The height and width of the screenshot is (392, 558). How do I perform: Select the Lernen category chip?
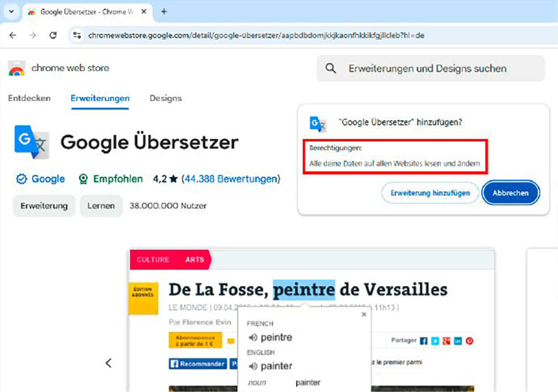pyautogui.click(x=101, y=206)
